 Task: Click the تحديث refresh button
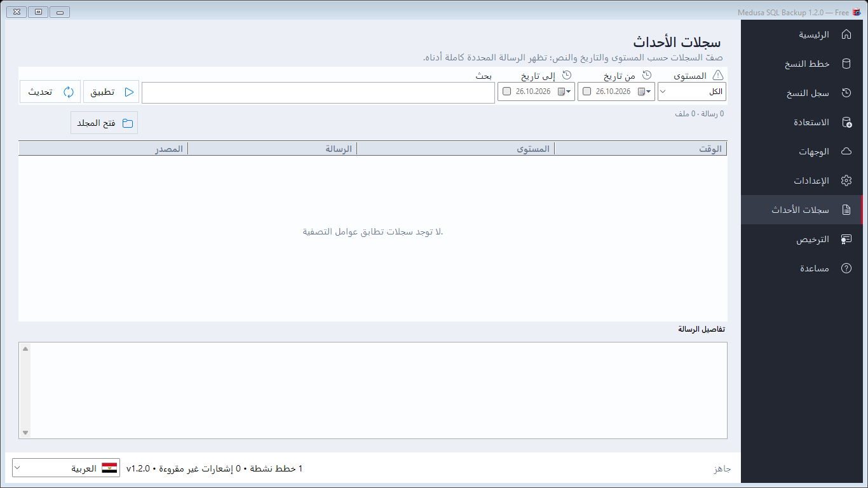50,91
